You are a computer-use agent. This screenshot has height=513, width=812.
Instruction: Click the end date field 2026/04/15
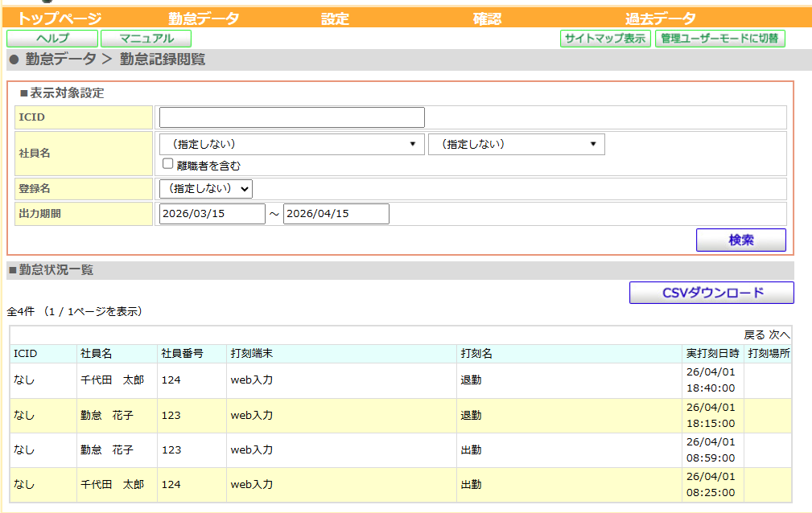pyautogui.click(x=336, y=214)
